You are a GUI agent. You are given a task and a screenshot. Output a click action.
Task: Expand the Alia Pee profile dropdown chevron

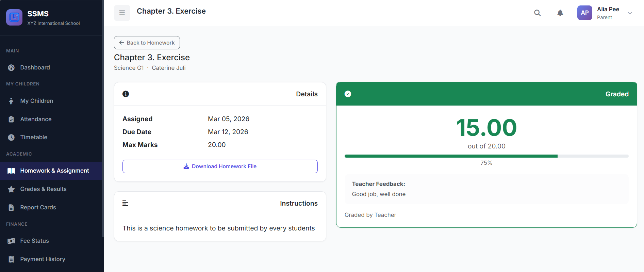(630, 13)
